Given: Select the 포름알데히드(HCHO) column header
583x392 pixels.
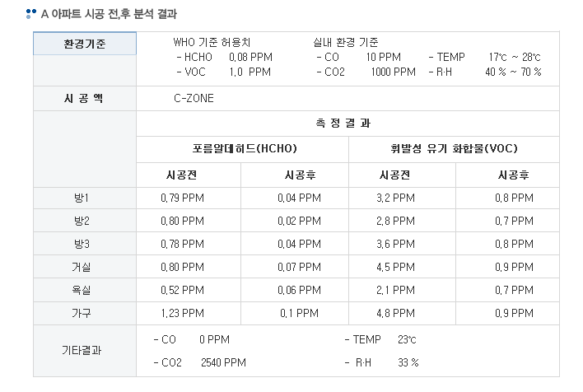Looking at the screenshot, I should [243, 149].
